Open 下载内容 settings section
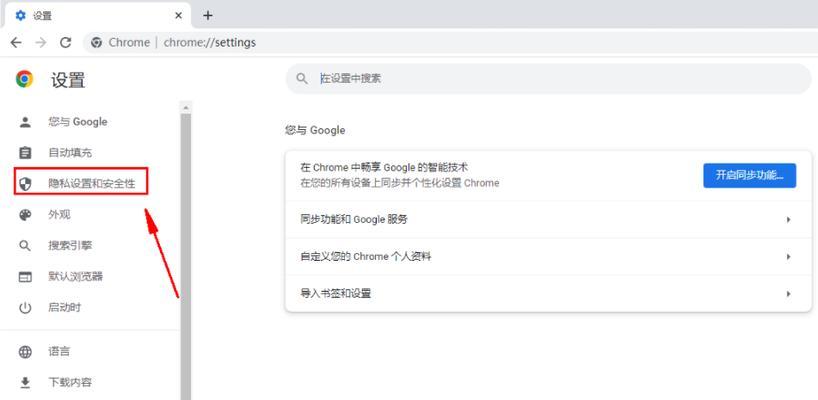The image size is (818, 400). tap(70, 382)
